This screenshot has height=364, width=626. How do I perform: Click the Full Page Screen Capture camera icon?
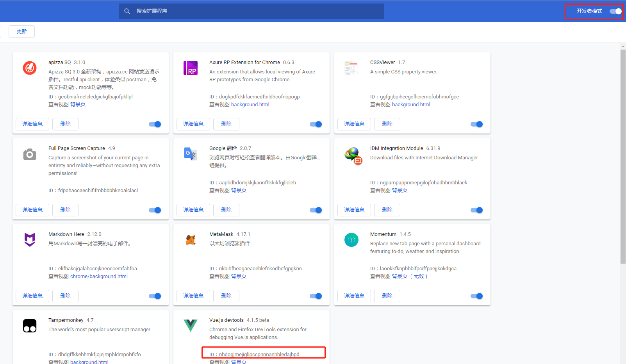pyautogui.click(x=30, y=154)
